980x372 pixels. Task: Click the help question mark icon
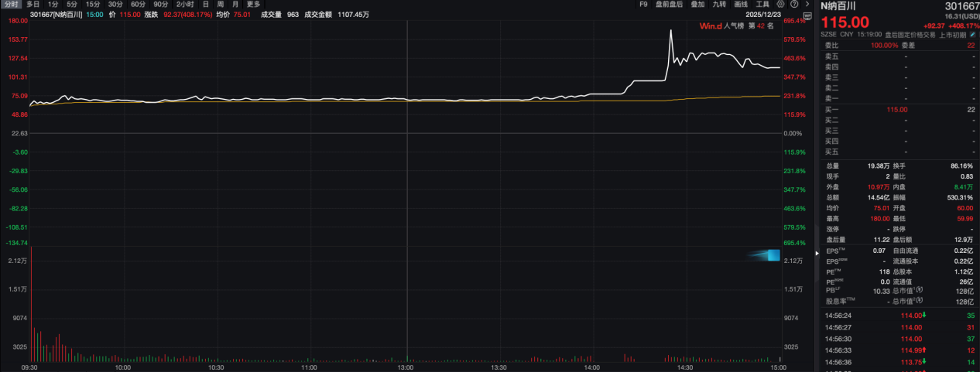coord(794,5)
